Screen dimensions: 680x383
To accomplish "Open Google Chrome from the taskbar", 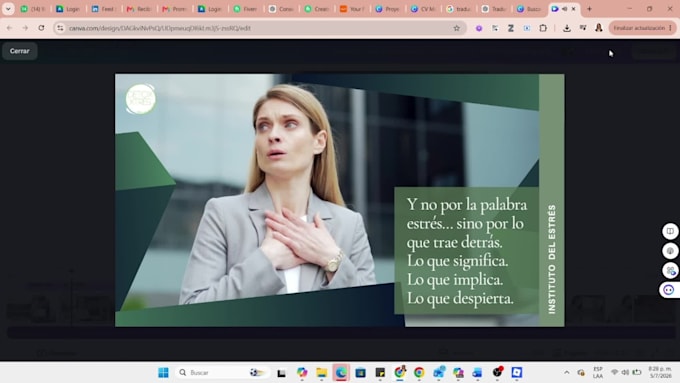I will coord(419,373).
